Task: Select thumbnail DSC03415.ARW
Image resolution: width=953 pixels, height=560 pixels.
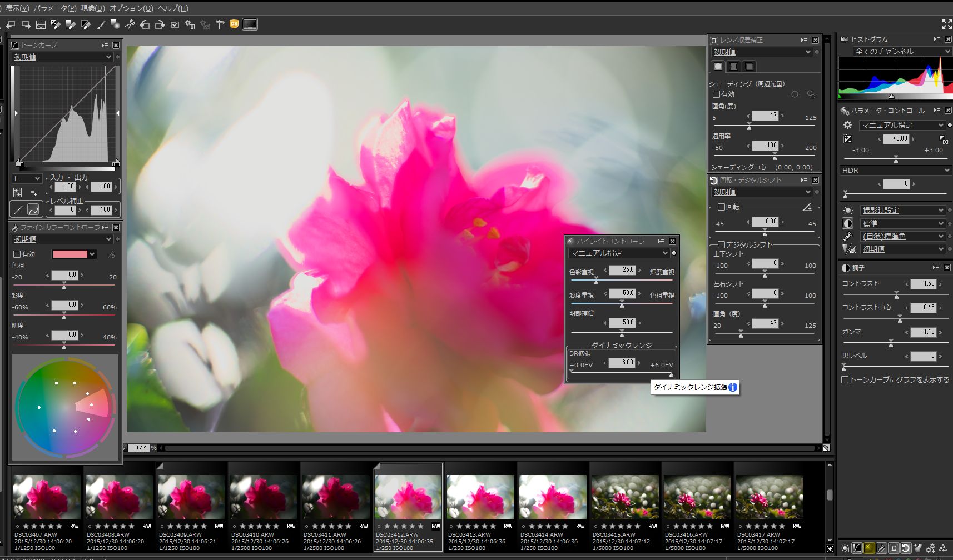Action: pos(625,506)
